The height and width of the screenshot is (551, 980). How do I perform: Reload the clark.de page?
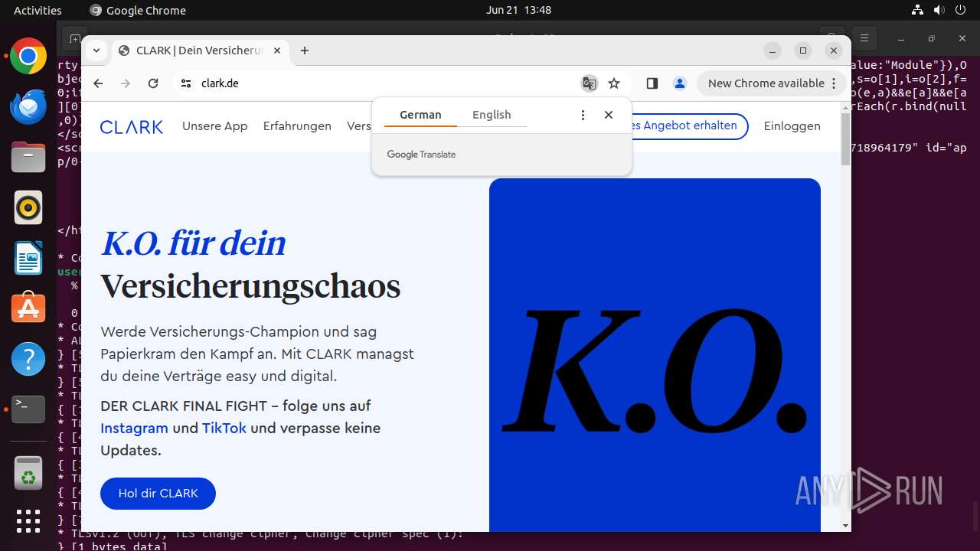(x=153, y=83)
